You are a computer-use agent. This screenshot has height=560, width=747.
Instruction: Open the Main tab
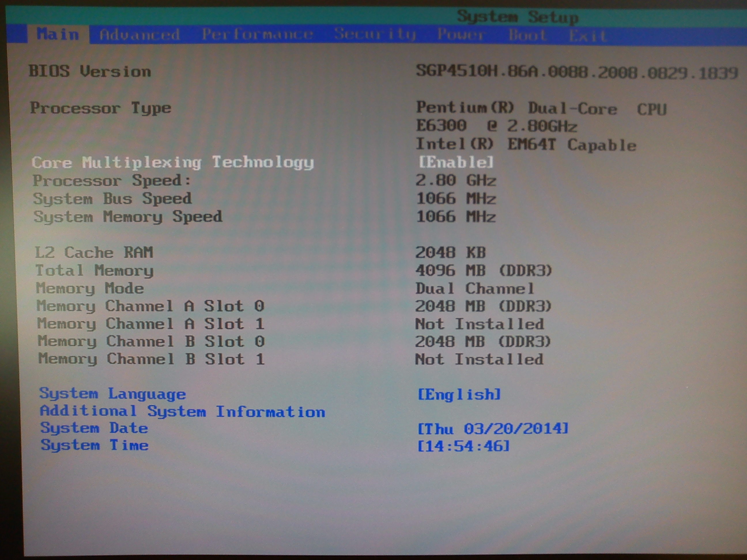(58, 35)
